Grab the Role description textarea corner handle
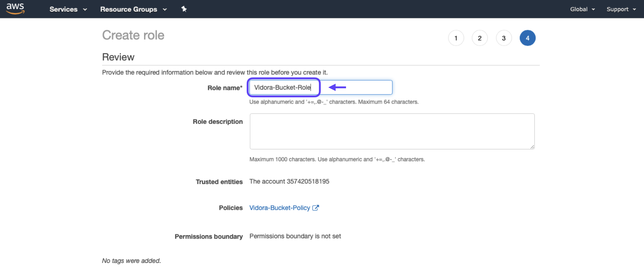 (532, 147)
